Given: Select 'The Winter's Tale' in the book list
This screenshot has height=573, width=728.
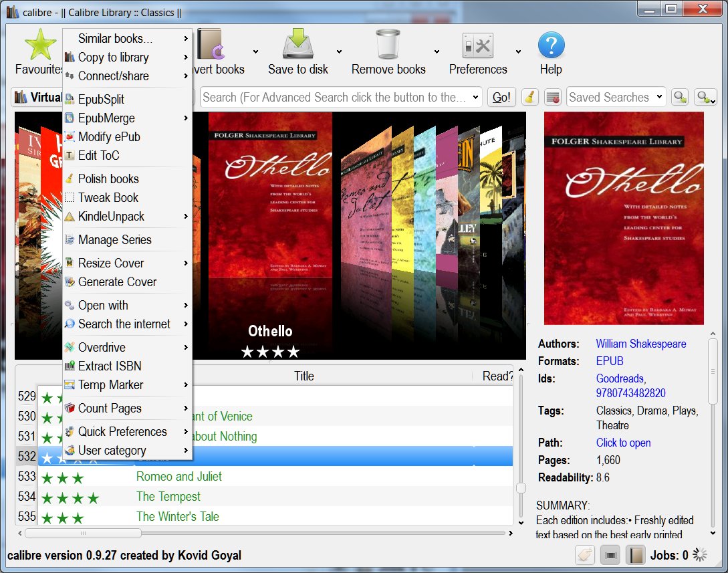Looking at the screenshot, I should coord(275,516).
